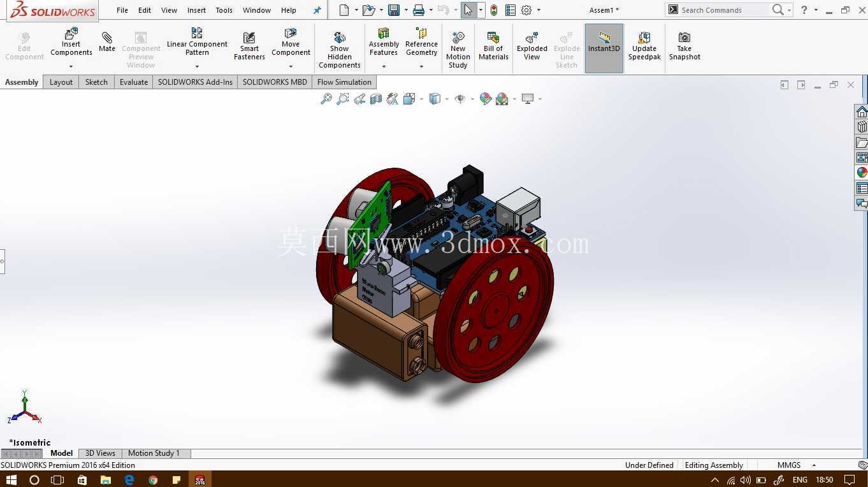Open Section View tool
The height and width of the screenshot is (487, 868).
pos(376,99)
